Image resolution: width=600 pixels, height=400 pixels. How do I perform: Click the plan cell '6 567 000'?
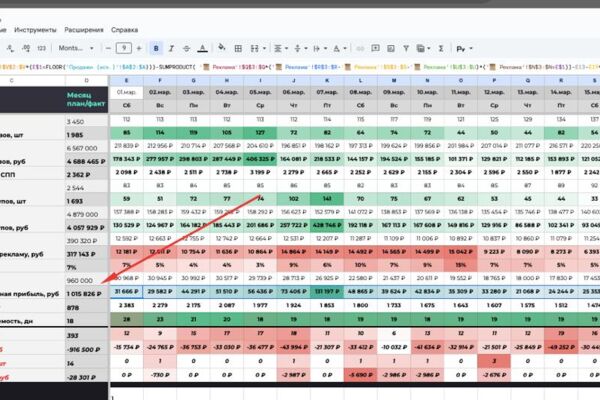[86, 148]
